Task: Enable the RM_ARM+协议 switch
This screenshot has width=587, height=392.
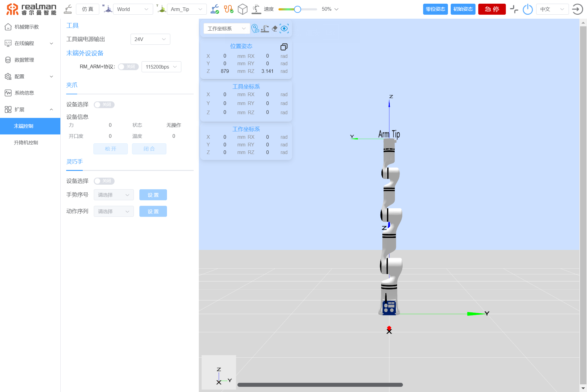Action: click(128, 67)
